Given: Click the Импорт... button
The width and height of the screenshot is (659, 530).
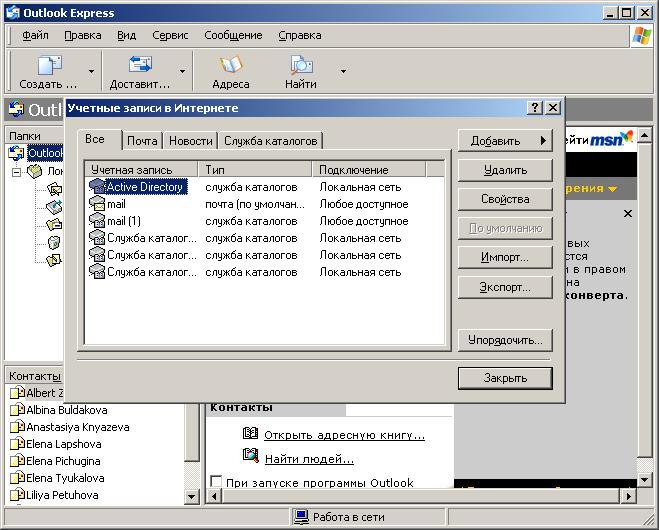Looking at the screenshot, I should pyautogui.click(x=505, y=257).
